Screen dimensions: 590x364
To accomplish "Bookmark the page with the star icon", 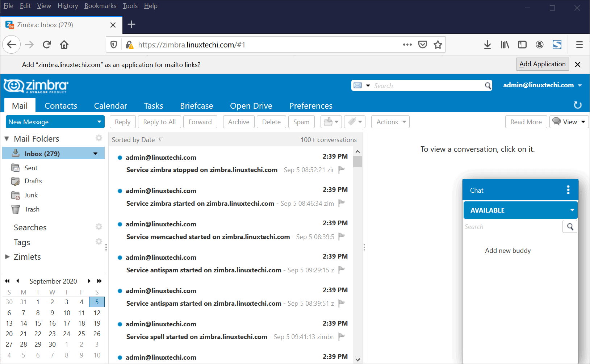I will coord(438,45).
